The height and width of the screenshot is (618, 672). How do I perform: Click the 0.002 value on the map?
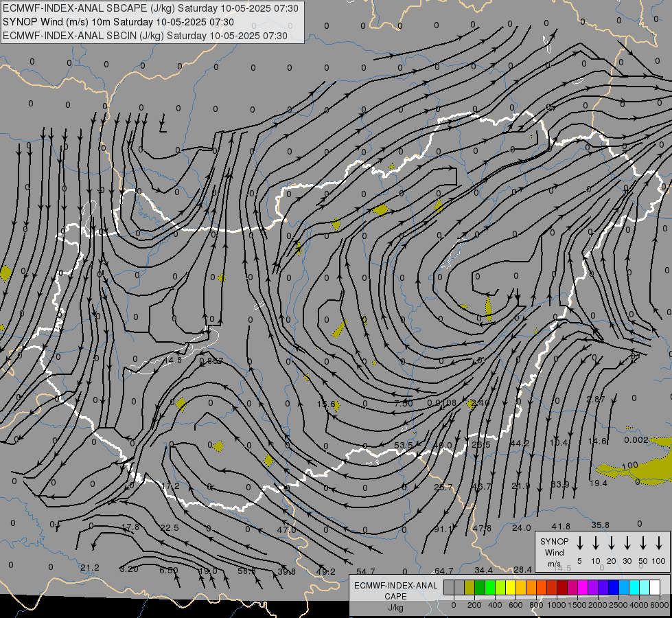(636, 440)
